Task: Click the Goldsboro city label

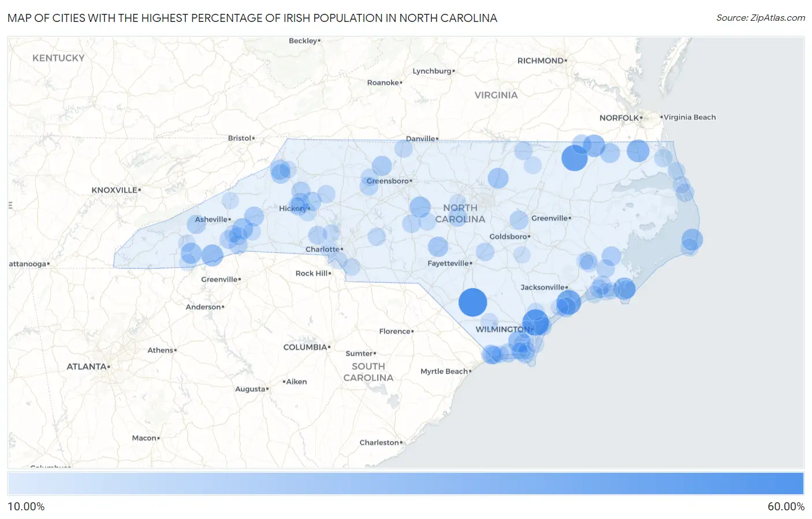Action: [x=508, y=236]
